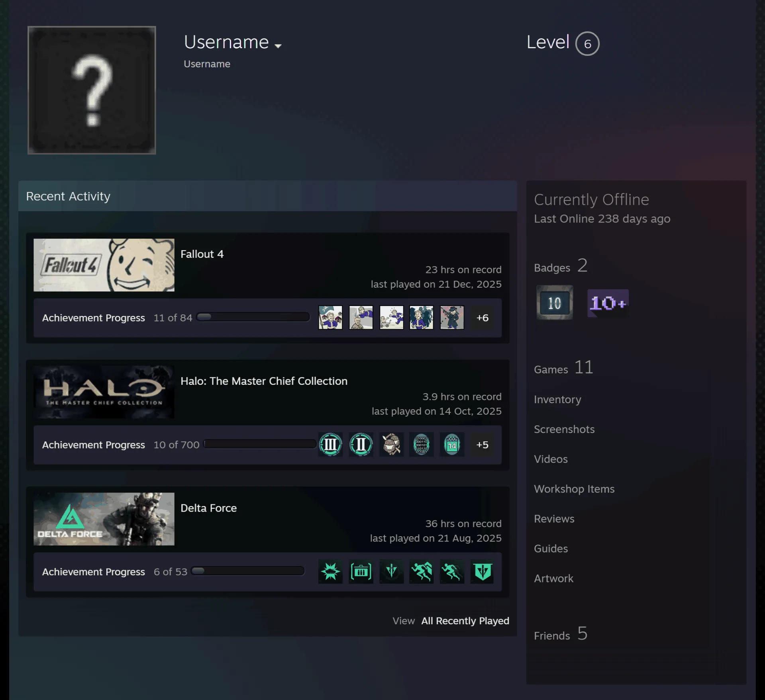This screenshot has height=700, width=765.
Task: Open the Games 11 list
Action: click(563, 368)
